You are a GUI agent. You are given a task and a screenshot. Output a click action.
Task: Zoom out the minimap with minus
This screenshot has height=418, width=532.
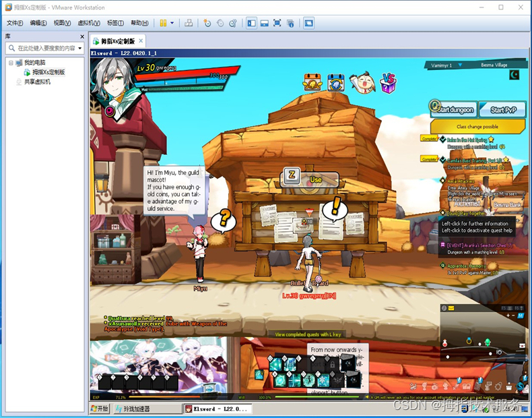pyautogui.click(x=513, y=316)
